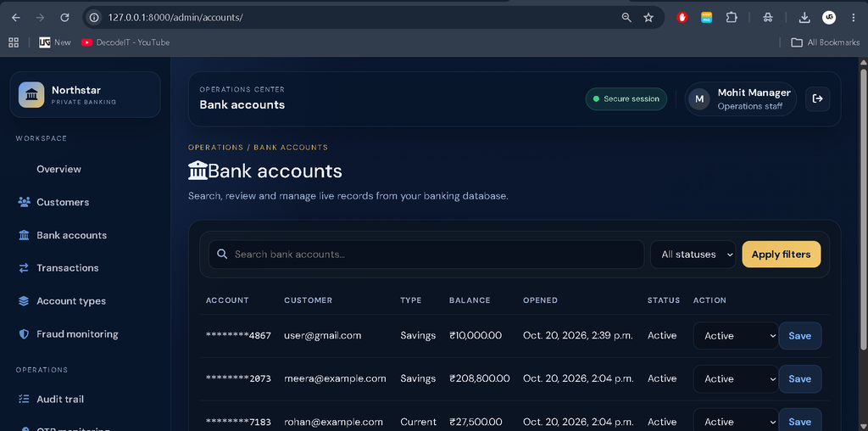Click the Audit trail checklist icon
This screenshot has width=868, height=431.
tap(24, 399)
